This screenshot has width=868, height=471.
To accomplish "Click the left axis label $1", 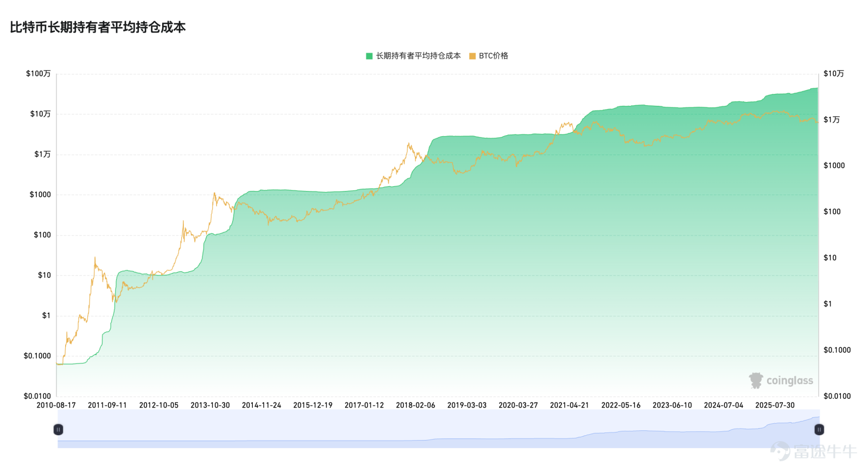I will pos(47,316).
